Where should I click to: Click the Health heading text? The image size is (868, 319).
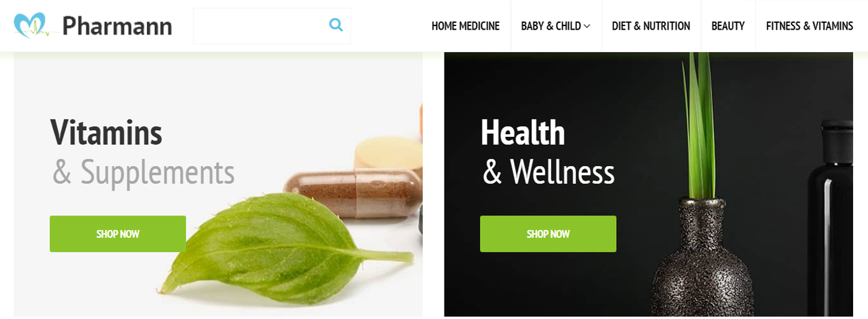coord(523,132)
